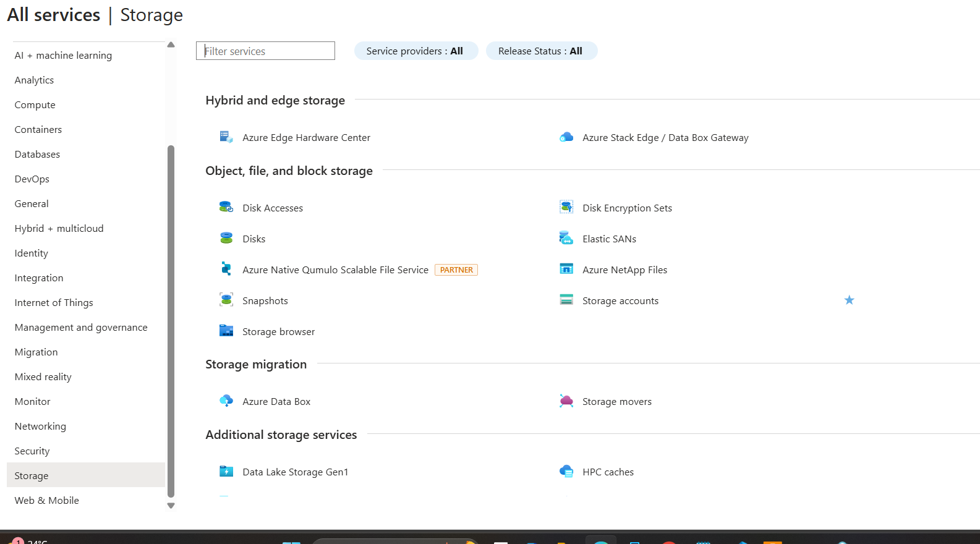Toggle the favorite star for Storage accounts

tap(850, 300)
